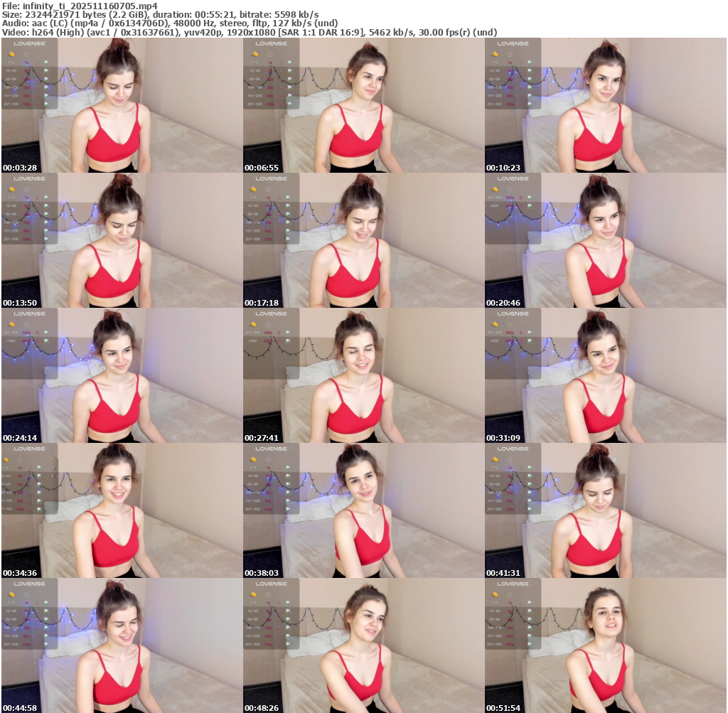Open the thumbnail stamped 00:13:50

[x=122, y=240]
